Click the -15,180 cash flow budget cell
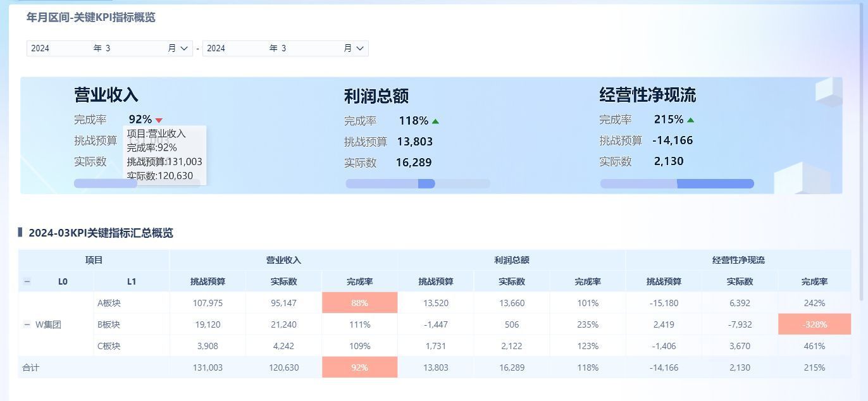The width and height of the screenshot is (868, 401). (x=663, y=303)
